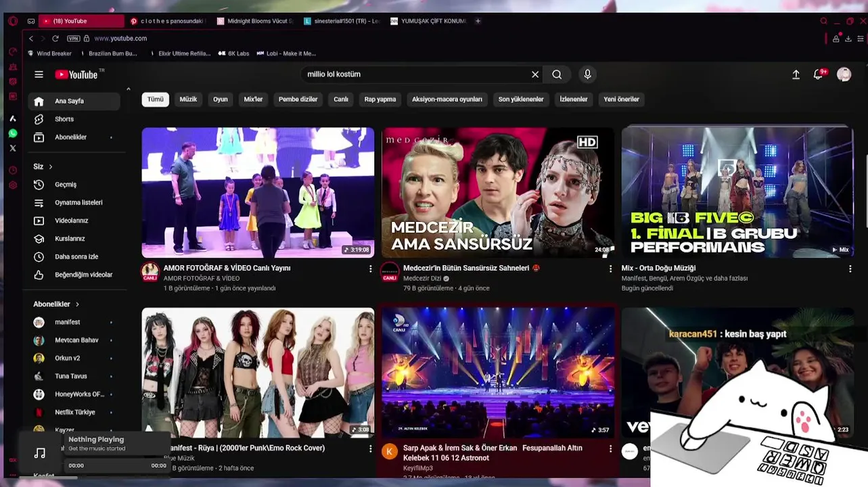868x487 pixels.
Task: Open Geçmiş (history) in YouTube sidebar
Action: coord(74,185)
